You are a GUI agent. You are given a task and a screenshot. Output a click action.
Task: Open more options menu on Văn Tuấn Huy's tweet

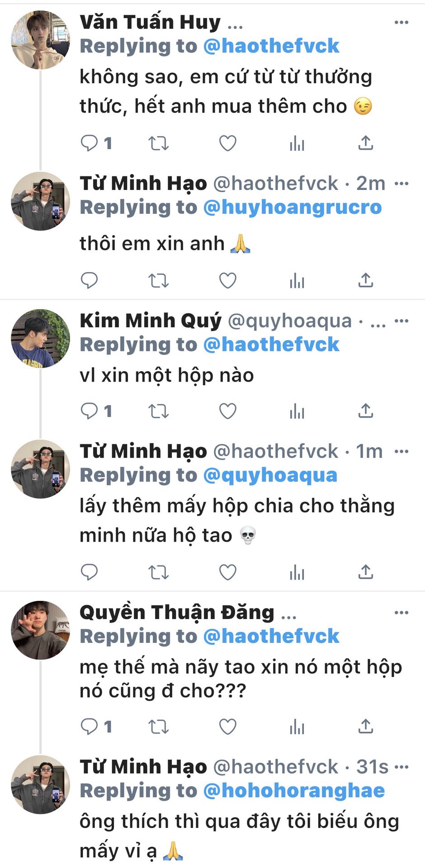(401, 22)
